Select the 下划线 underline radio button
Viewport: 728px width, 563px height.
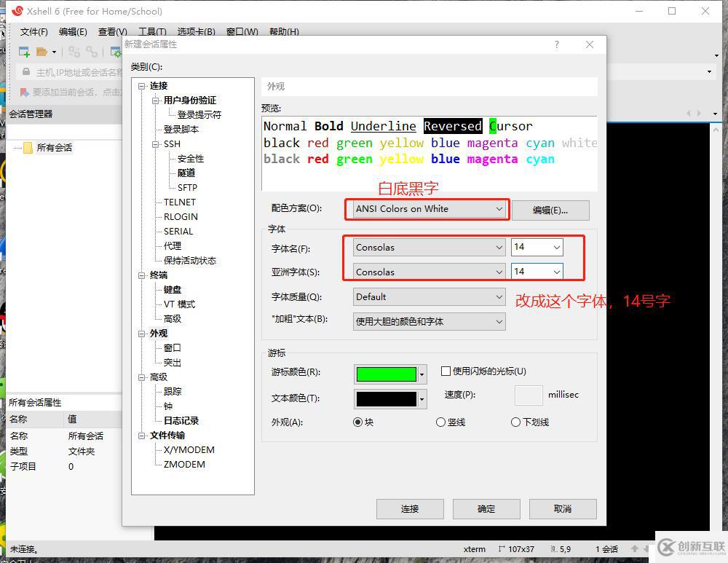pyautogui.click(x=515, y=422)
